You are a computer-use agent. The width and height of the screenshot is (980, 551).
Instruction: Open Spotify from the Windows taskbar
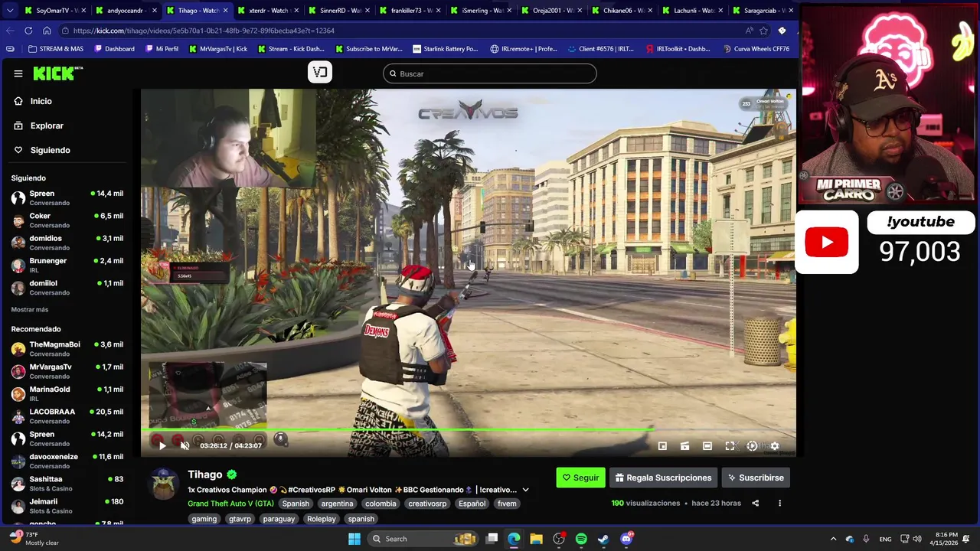coord(581,539)
